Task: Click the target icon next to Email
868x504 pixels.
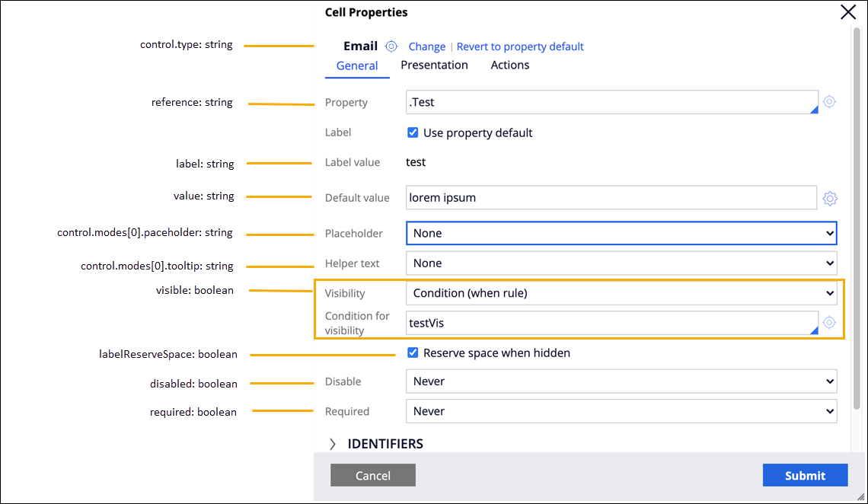Action: point(391,46)
